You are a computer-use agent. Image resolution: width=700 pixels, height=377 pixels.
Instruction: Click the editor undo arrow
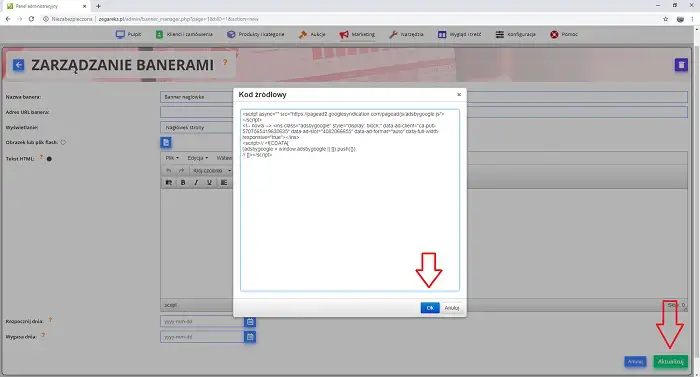pos(169,171)
